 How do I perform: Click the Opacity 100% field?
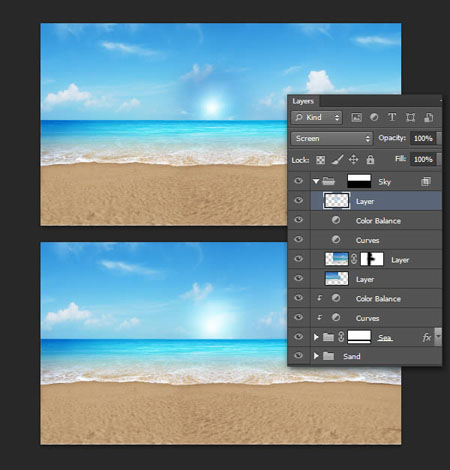[423, 138]
